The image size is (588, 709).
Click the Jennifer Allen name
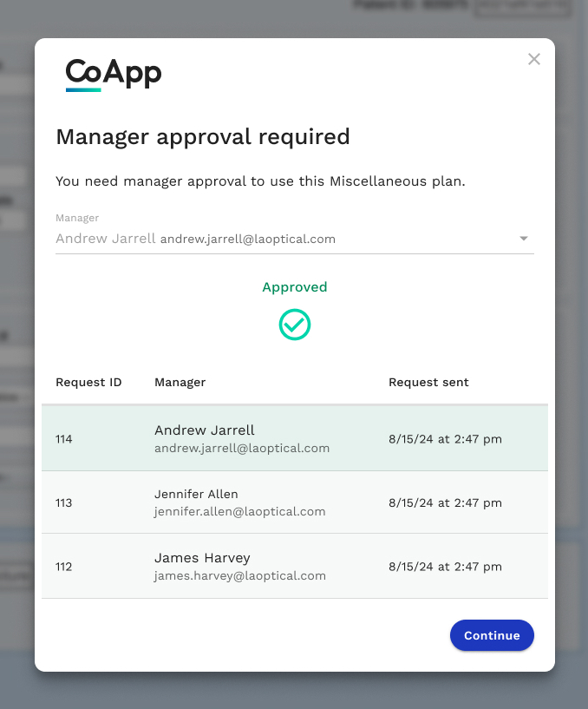coord(196,494)
